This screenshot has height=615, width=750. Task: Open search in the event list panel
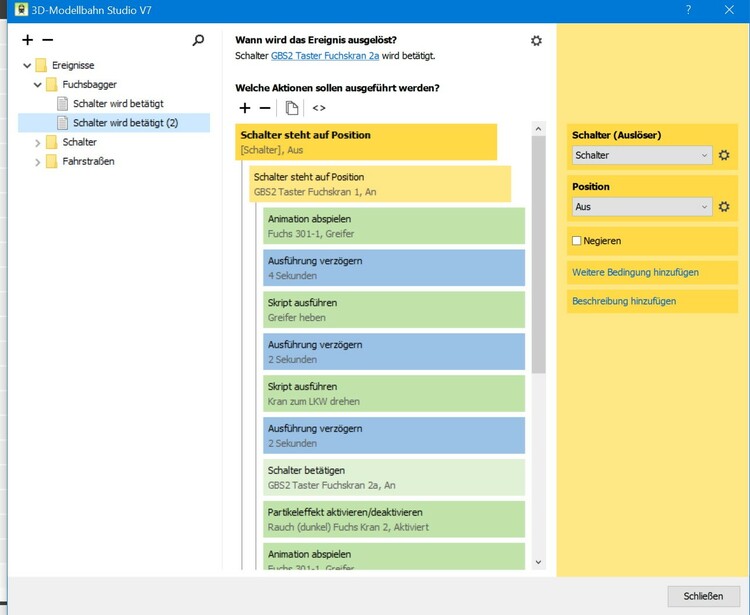[198, 40]
